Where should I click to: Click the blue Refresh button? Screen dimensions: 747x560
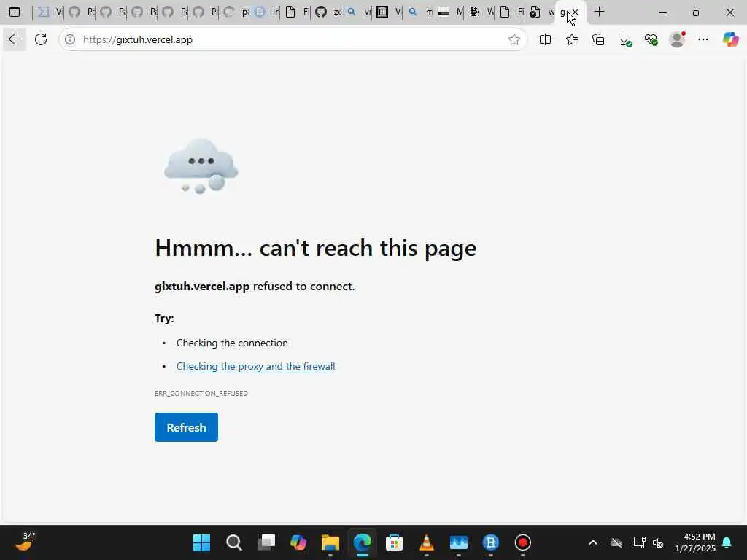186,427
